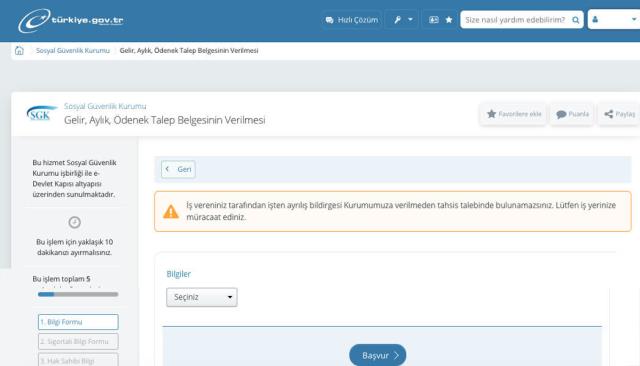Go to home via breadcrumb house icon

(x=19, y=51)
